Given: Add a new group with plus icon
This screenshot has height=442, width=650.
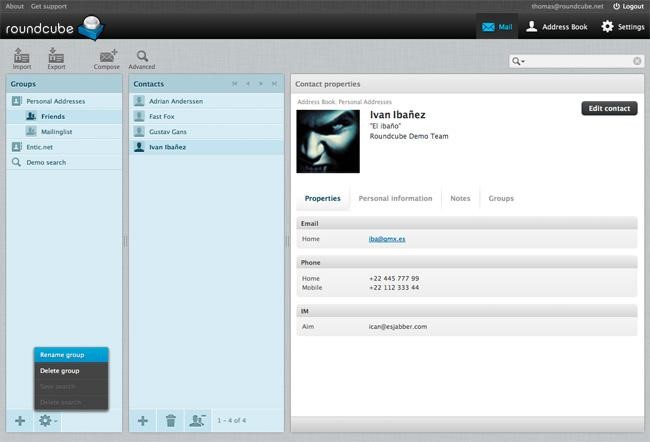Looking at the screenshot, I should (x=20, y=421).
